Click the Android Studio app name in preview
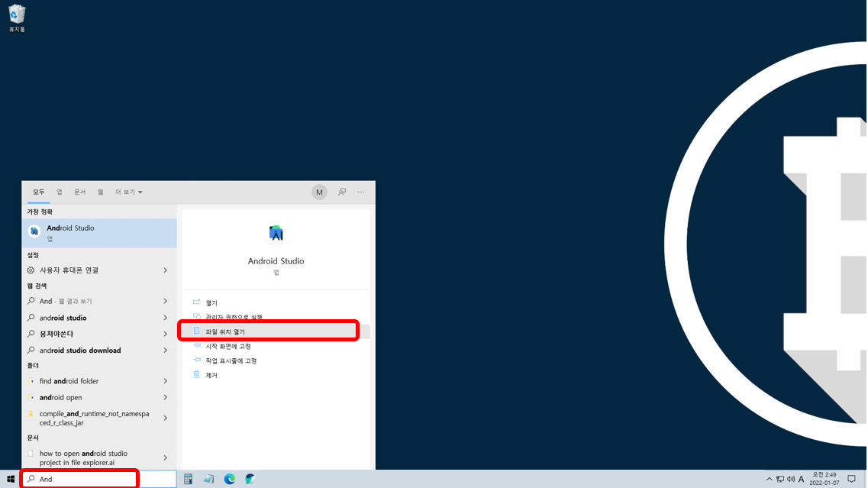Viewport: 868px width, 488px height. point(276,261)
